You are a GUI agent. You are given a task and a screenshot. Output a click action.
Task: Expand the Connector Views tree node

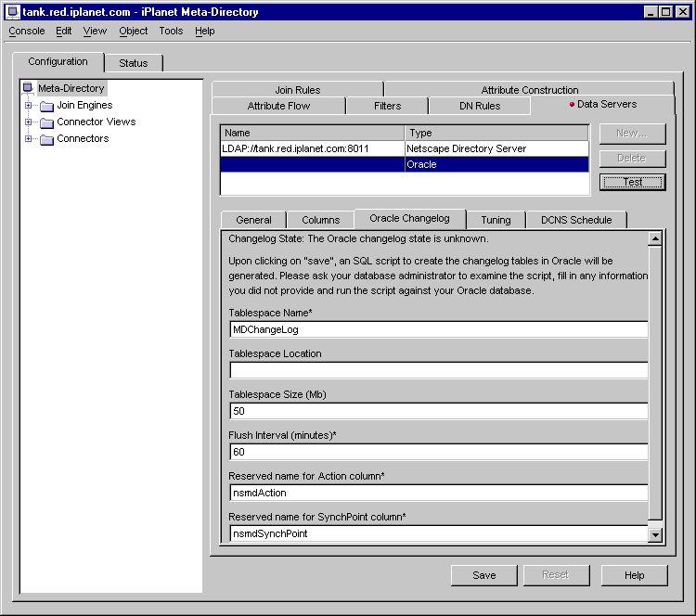point(29,122)
